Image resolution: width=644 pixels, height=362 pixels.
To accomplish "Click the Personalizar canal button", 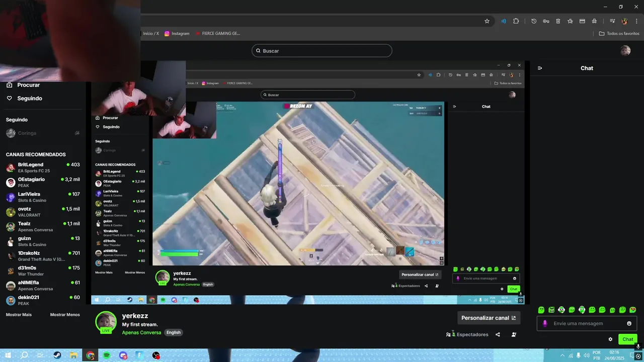I will (x=489, y=318).
